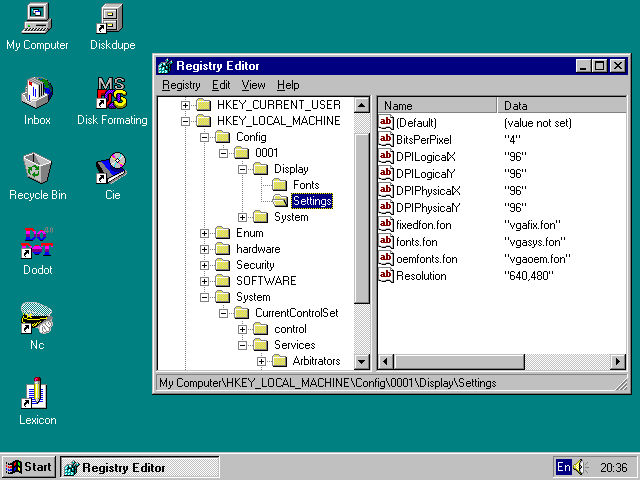640x480 pixels.
Task: Open the View menu
Action: [x=253, y=85]
